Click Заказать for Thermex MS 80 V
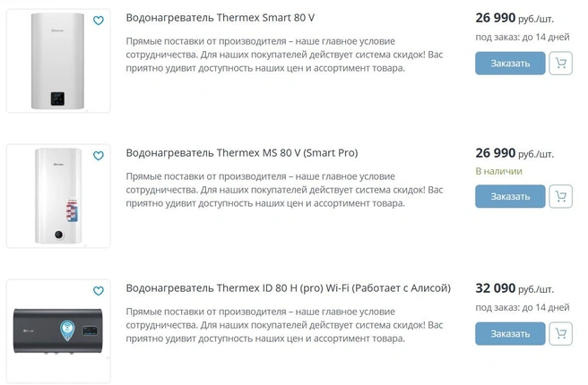This screenshot has width=588, height=385. (510, 196)
